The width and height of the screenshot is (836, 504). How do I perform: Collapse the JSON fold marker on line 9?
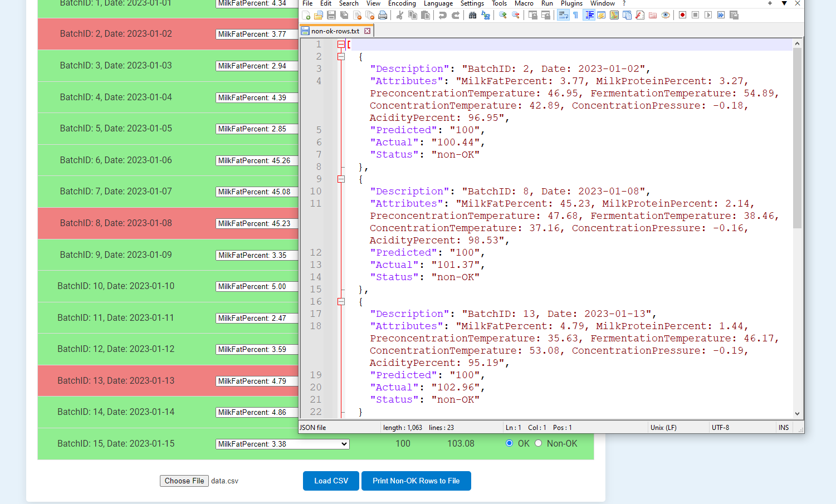(x=341, y=179)
